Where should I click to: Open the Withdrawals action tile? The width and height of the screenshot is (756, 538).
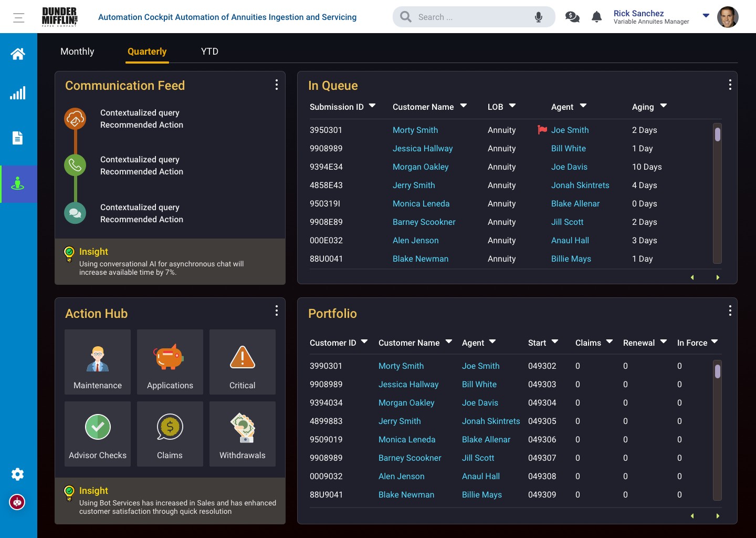pyautogui.click(x=243, y=434)
